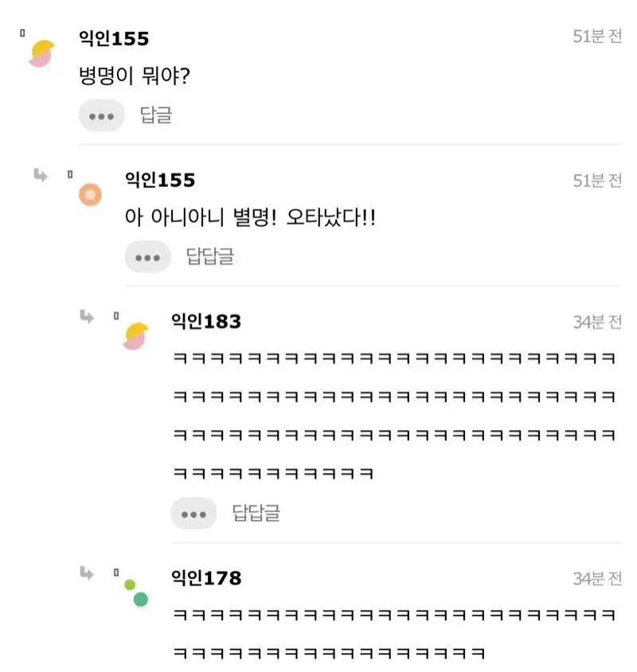Screen dimensions: 637x672
Task: Click the reply arrow icon beside 익인178
Action: [x=86, y=572]
